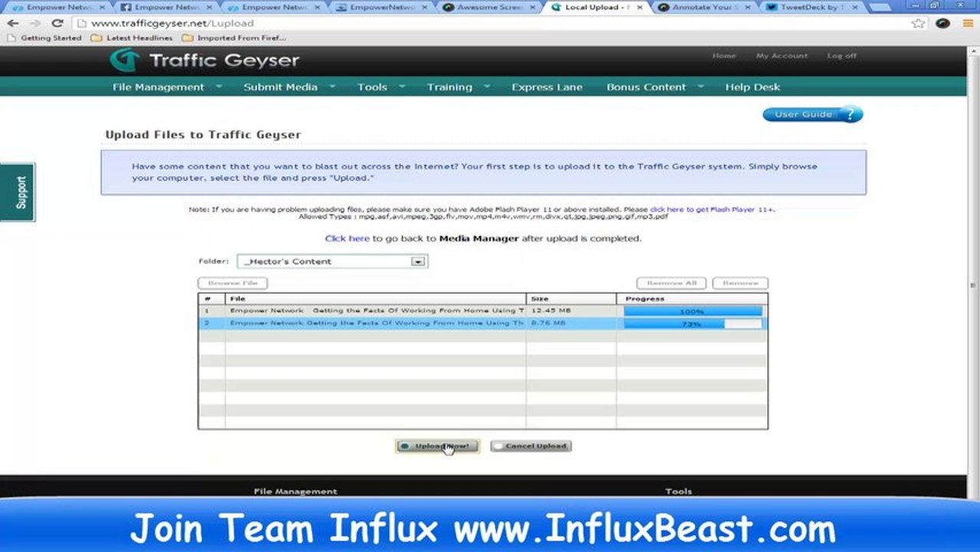Expand the Submit Media menu
This screenshot has width=980, height=552.
pos(289,87)
